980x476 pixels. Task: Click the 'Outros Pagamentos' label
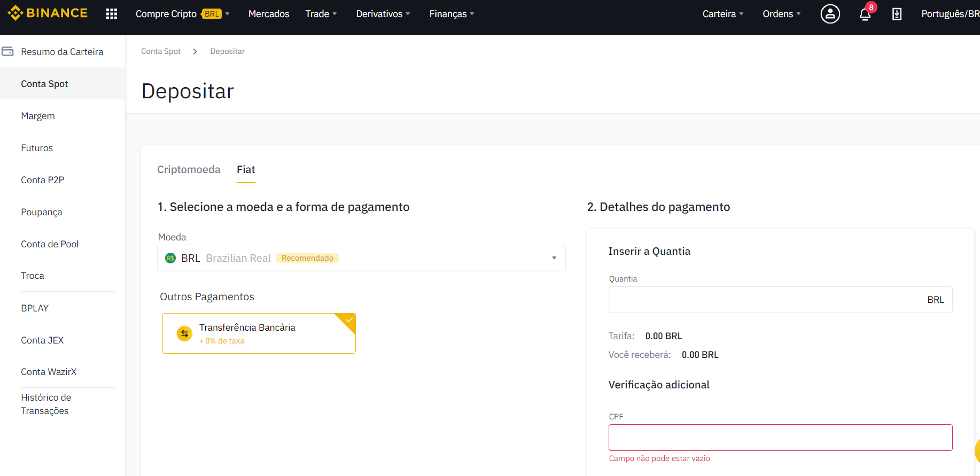tap(207, 296)
